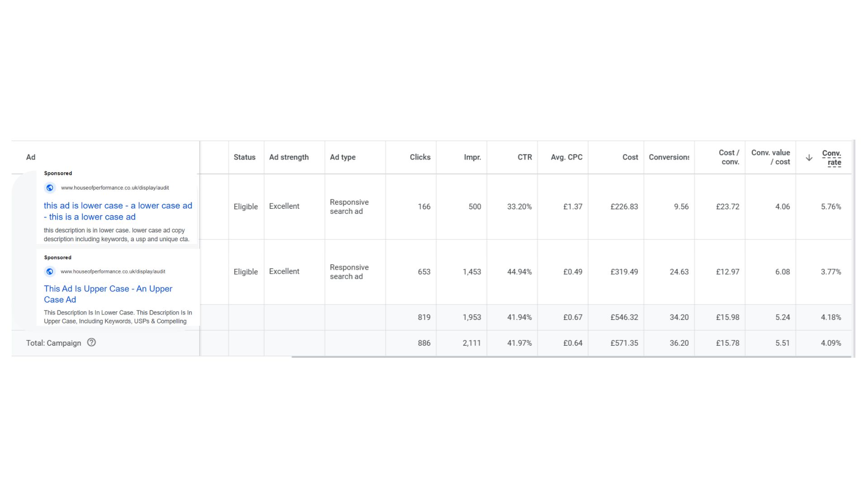
Task: Sort table by Clicks column header
Action: click(420, 157)
